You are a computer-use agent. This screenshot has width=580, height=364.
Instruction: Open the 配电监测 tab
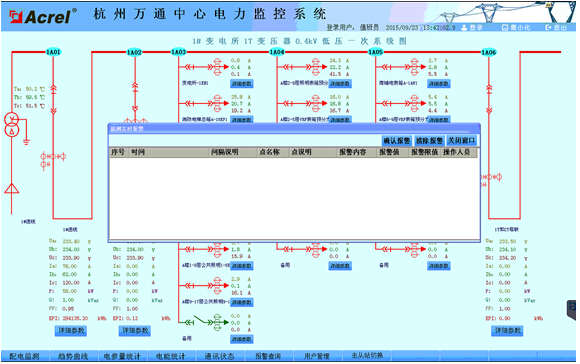click(x=24, y=356)
